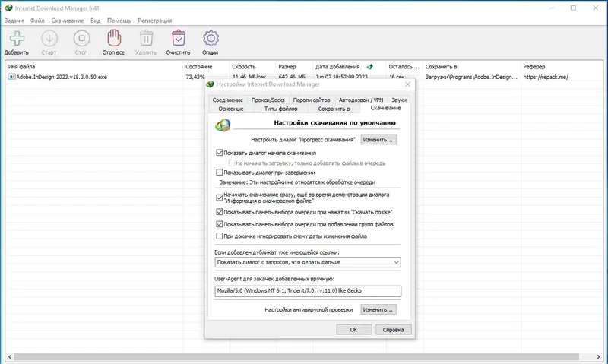Viewport: 608px width, 364px height.
Task: Click the horizontal scrollbar thumb
Action: pyautogui.click(x=296, y=356)
